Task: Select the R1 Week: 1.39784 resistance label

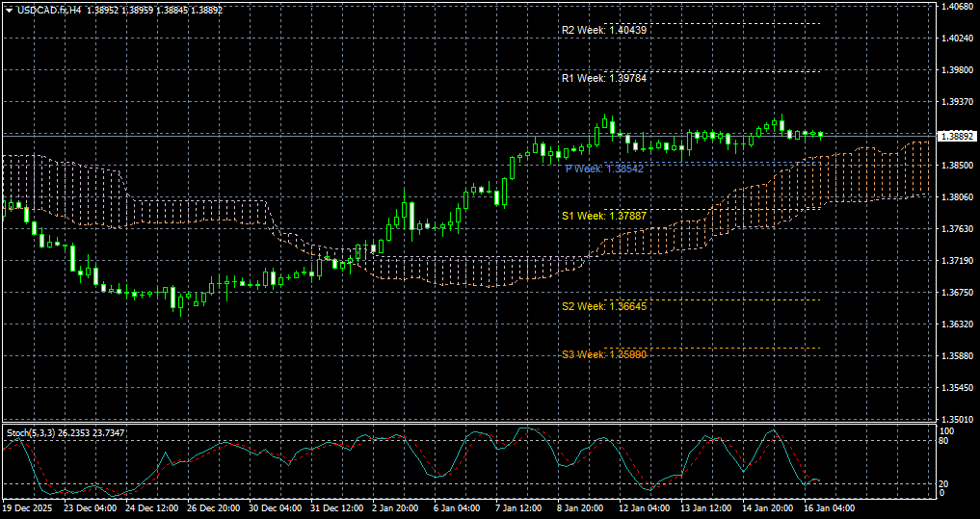Action: 604,78
